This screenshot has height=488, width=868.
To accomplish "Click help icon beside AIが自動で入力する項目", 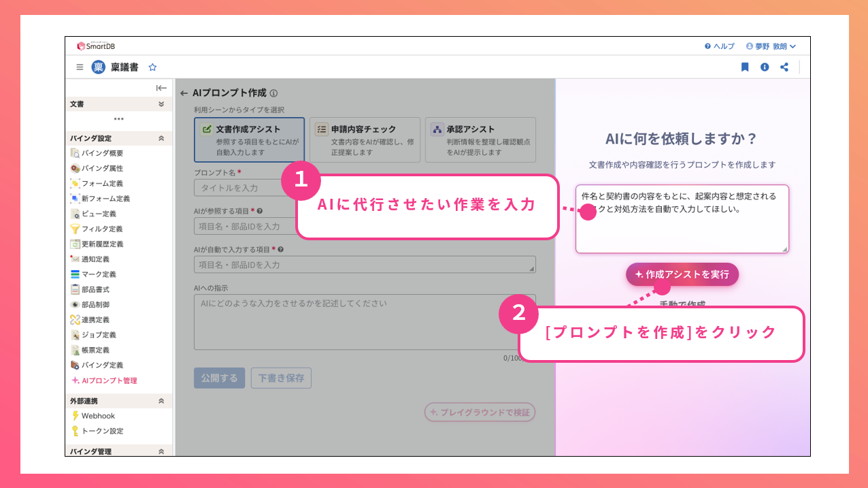I will (x=281, y=250).
